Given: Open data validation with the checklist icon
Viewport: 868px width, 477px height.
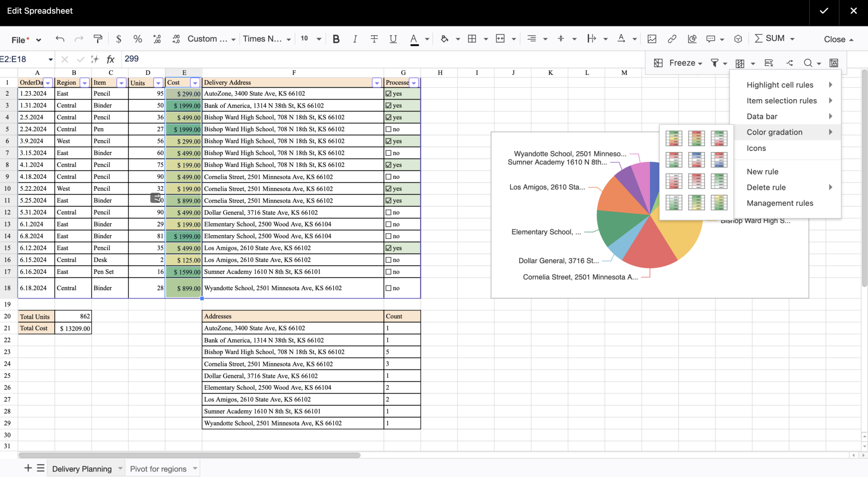Looking at the screenshot, I should point(768,62).
